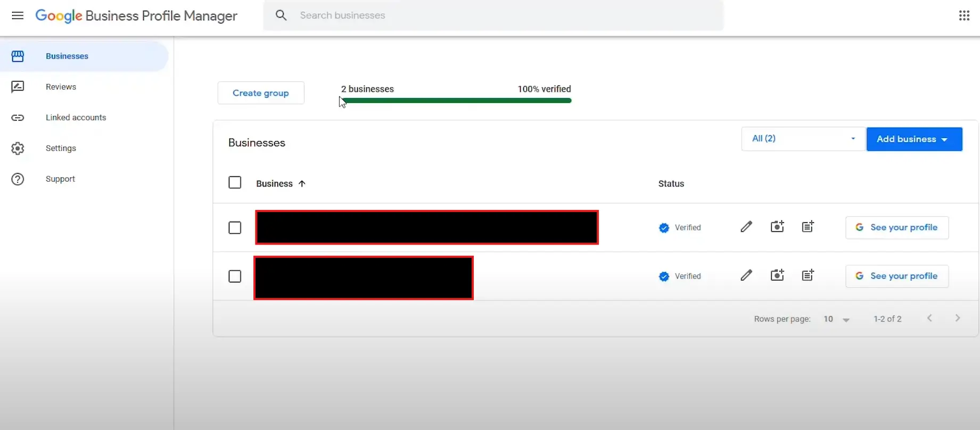Click the '100% verified' text
This screenshot has height=430, width=980.
coord(544,89)
